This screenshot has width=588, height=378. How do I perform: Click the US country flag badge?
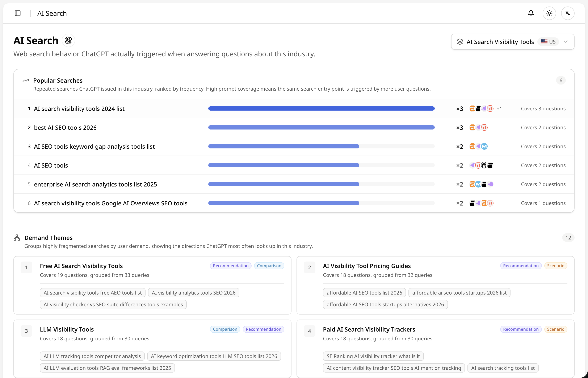point(548,42)
